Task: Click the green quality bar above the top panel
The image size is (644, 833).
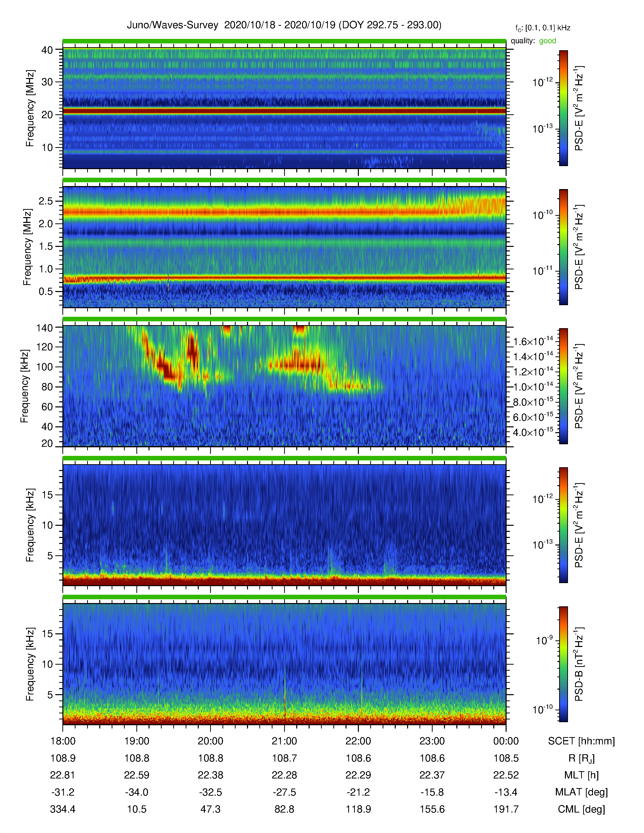Action: 284,41
